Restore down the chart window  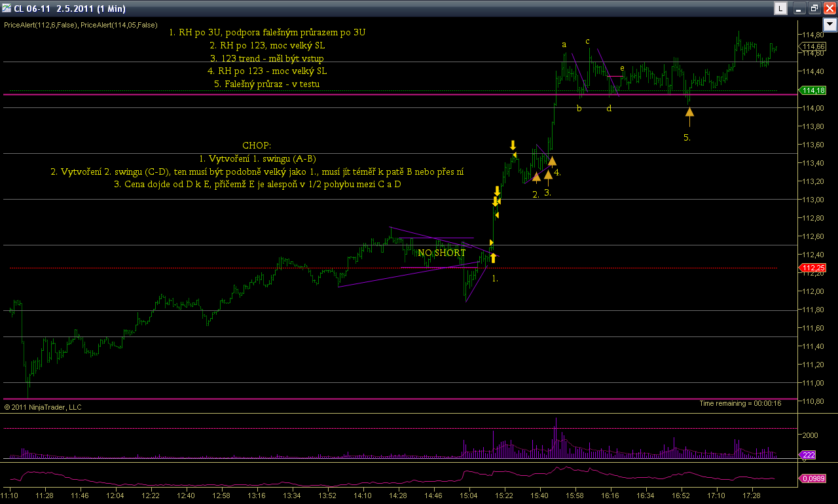(814, 9)
